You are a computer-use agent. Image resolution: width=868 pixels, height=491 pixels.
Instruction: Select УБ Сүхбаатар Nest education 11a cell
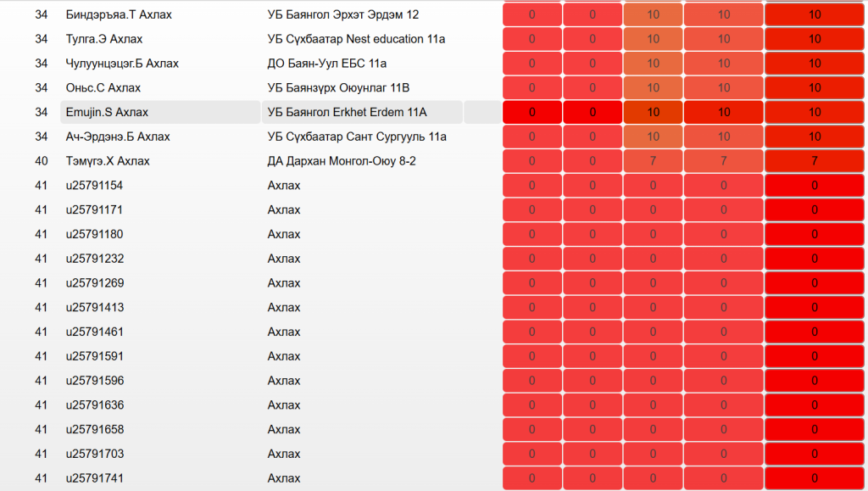click(356, 39)
